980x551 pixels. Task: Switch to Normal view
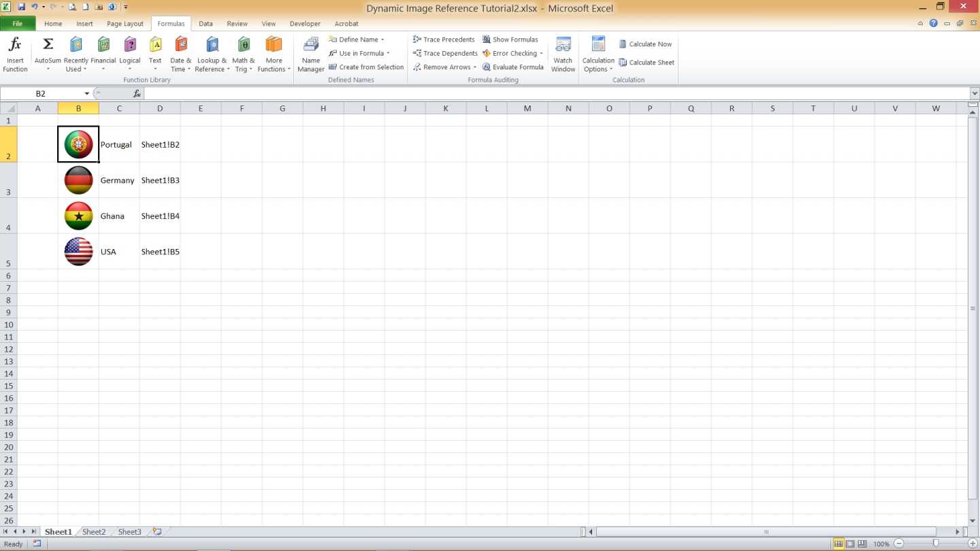(838, 544)
